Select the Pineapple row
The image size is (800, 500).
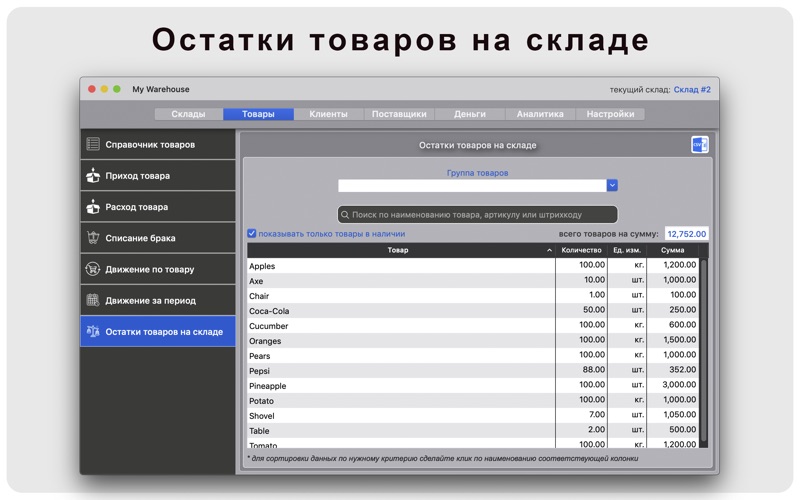(x=473, y=385)
